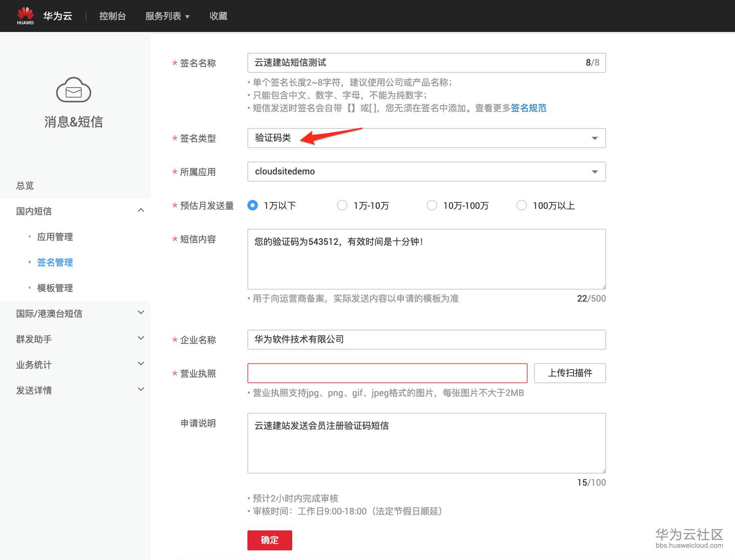Click the 消息&短信 cloud envelope icon
This screenshot has width=735, height=560.
[x=74, y=90]
